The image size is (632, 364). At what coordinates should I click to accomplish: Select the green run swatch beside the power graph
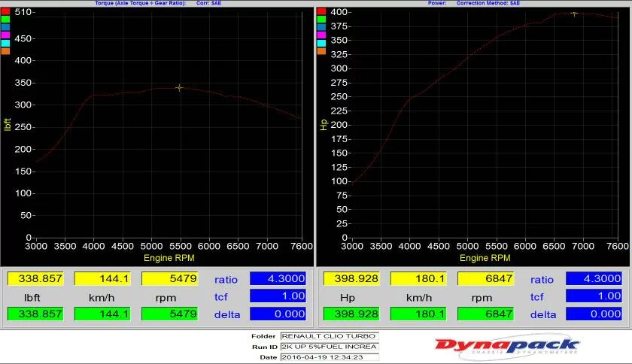tap(321, 19)
